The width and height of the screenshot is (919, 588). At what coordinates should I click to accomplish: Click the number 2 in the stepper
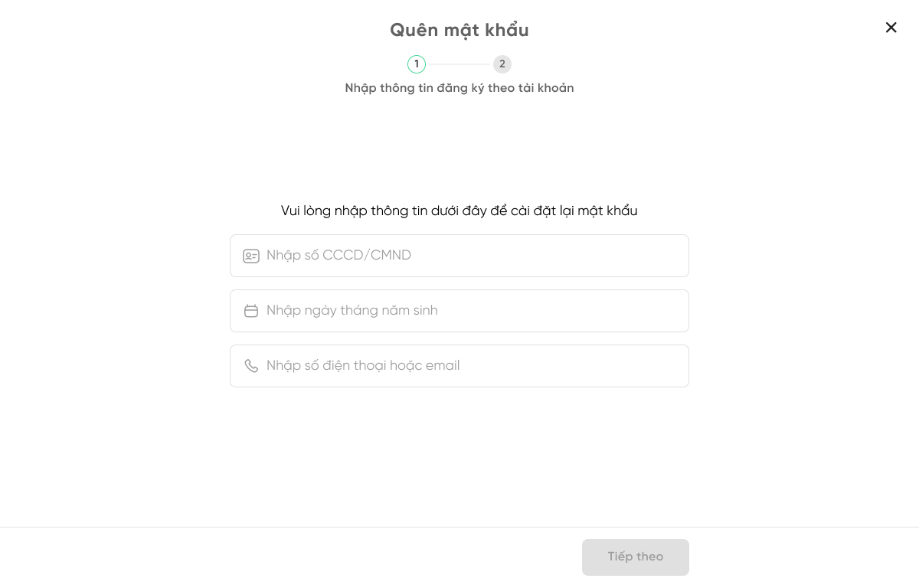[x=502, y=64]
